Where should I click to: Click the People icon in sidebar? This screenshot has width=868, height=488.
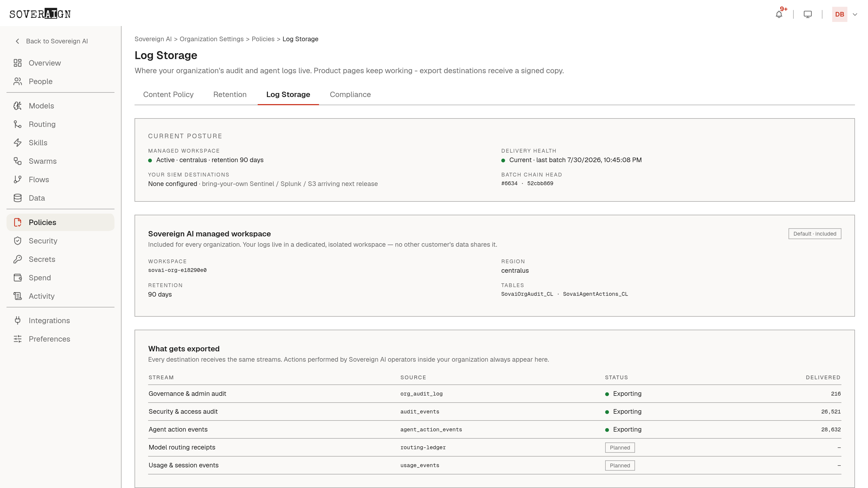click(18, 82)
